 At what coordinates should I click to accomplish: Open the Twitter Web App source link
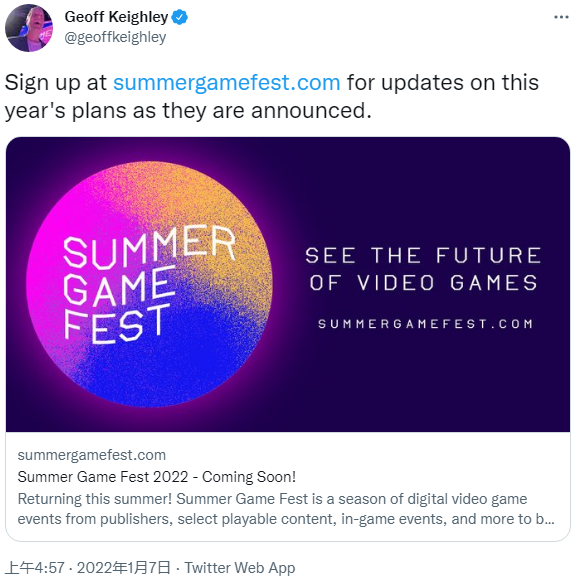(240, 568)
